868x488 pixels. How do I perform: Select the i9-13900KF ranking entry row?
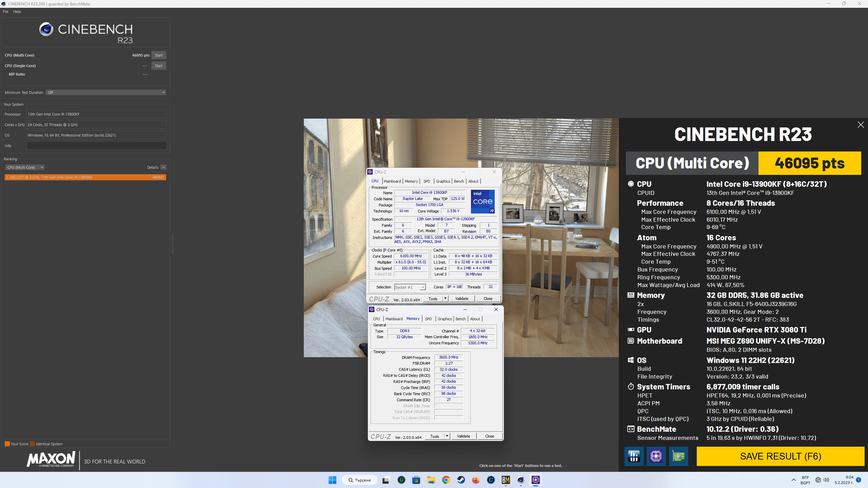[x=85, y=177]
